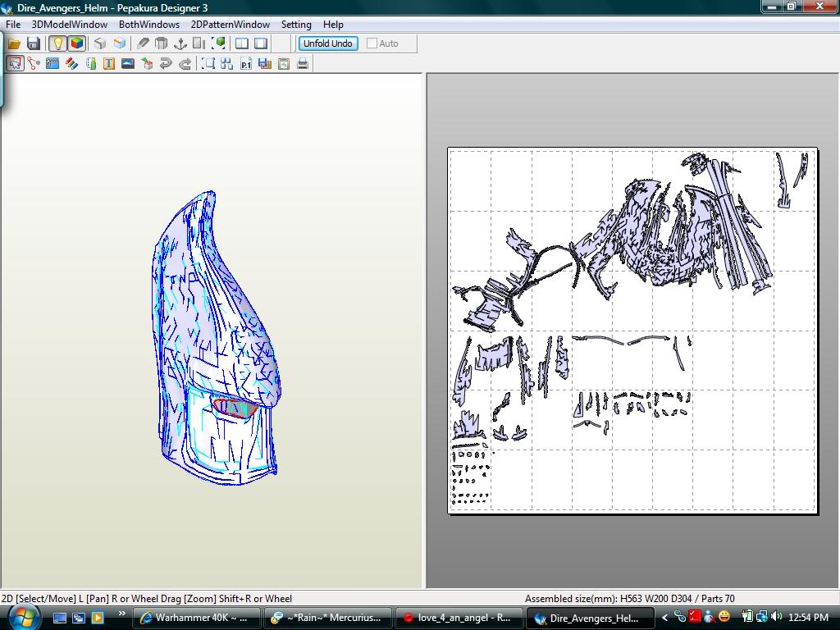Toggle the colored cube texture display button
Screen dimensions: 840x630
tap(77, 43)
